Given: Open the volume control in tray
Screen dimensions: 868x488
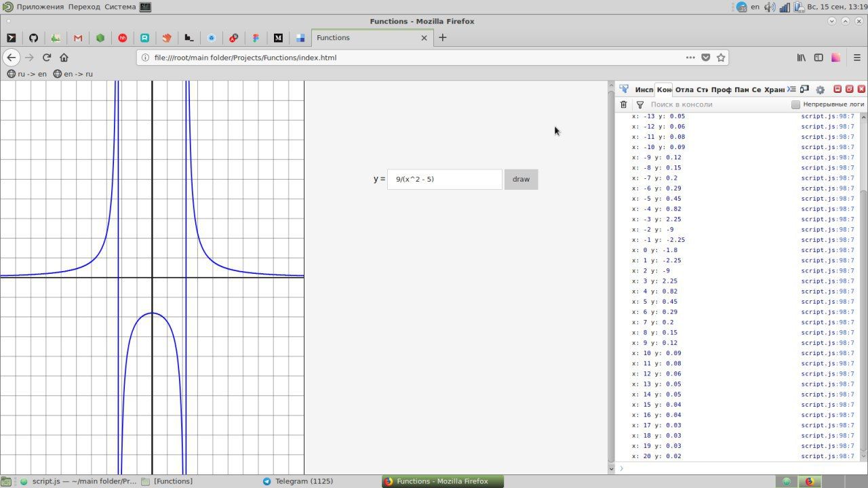Looking at the screenshot, I should [x=770, y=7].
